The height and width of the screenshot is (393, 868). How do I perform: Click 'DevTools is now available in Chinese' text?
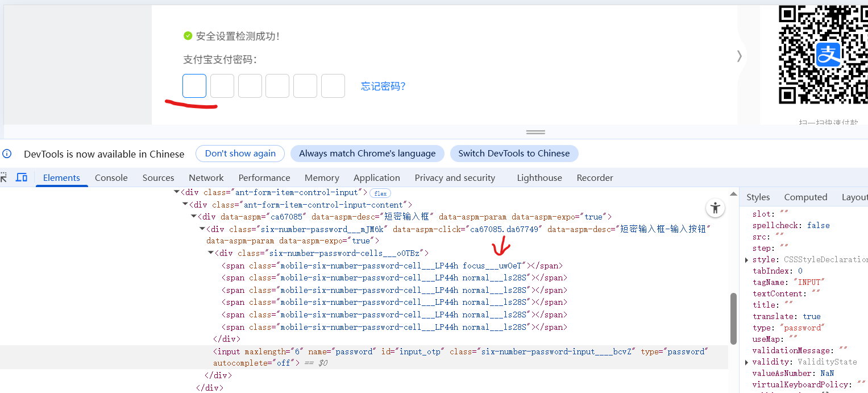coord(104,154)
